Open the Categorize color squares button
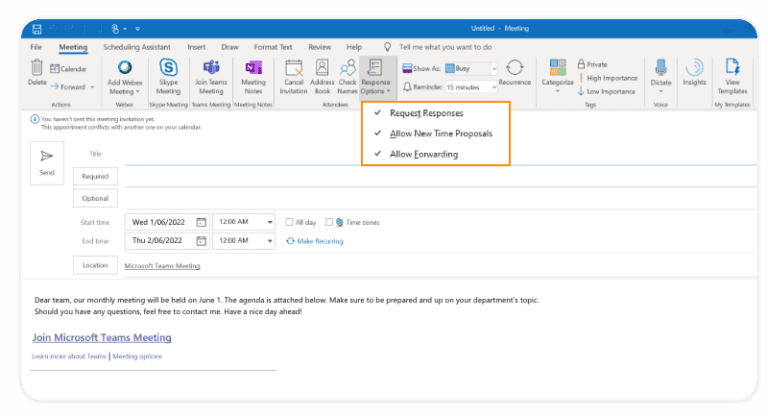 (x=557, y=67)
